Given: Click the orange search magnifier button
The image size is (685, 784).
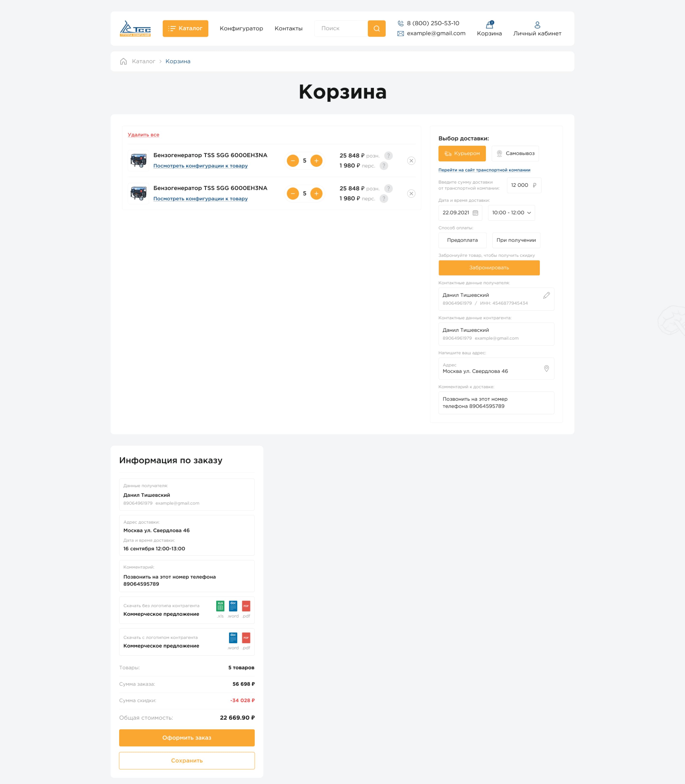Looking at the screenshot, I should [376, 29].
